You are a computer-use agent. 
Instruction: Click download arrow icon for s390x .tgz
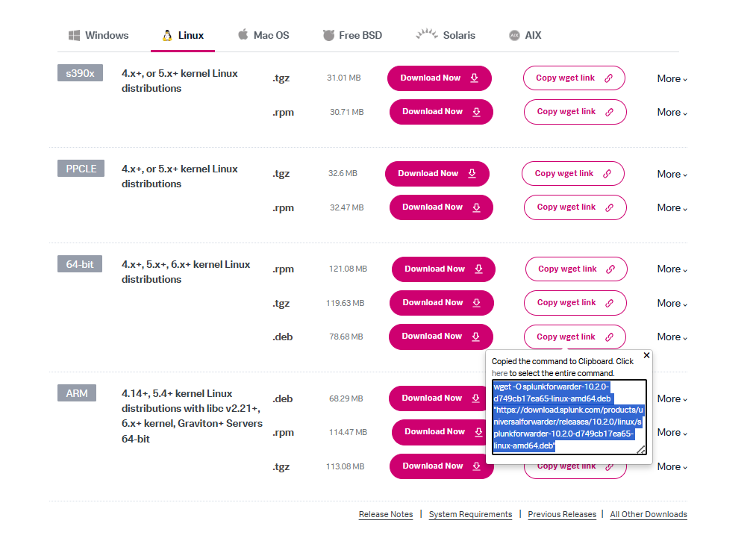click(x=475, y=78)
